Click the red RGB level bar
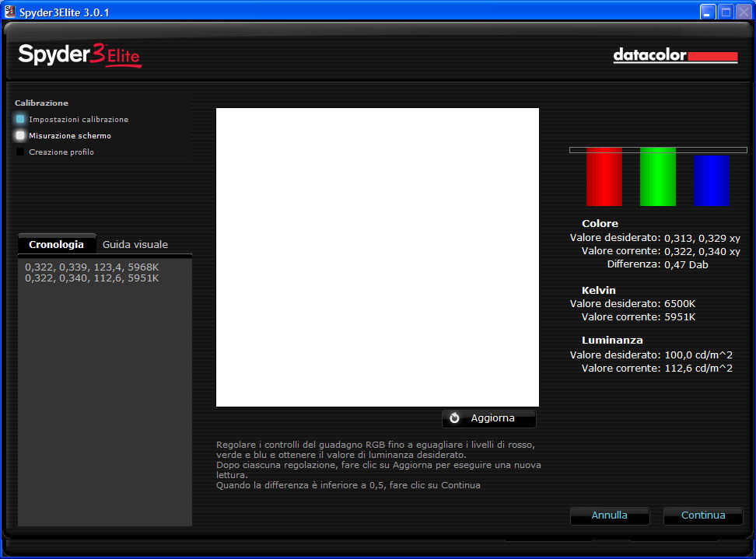Screen dimensions: 756x559 tap(604, 176)
